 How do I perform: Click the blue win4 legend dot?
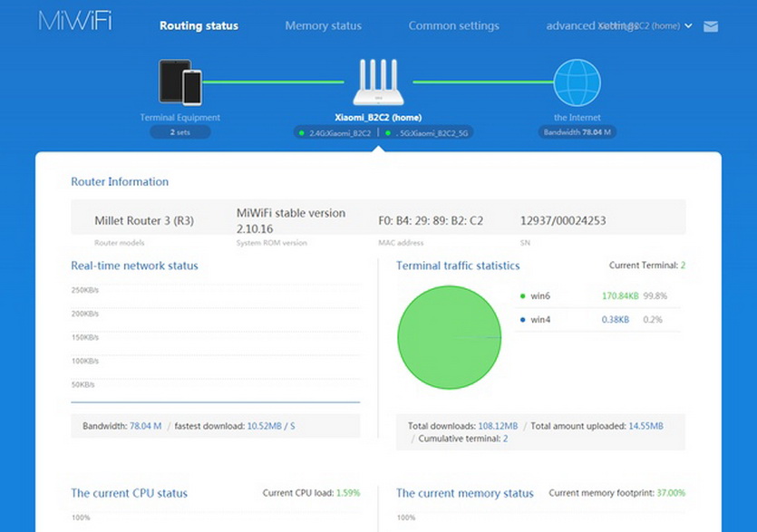[x=523, y=319]
